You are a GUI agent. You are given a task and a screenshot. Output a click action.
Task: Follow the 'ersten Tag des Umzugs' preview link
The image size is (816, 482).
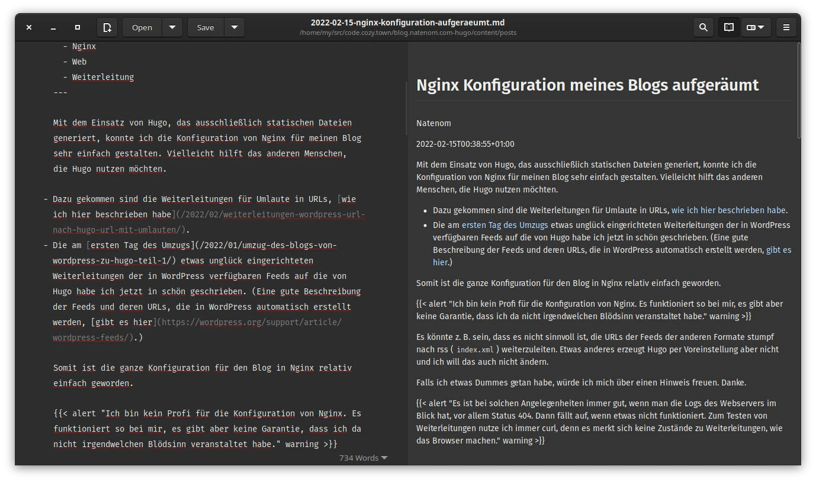(x=505, y=225)
